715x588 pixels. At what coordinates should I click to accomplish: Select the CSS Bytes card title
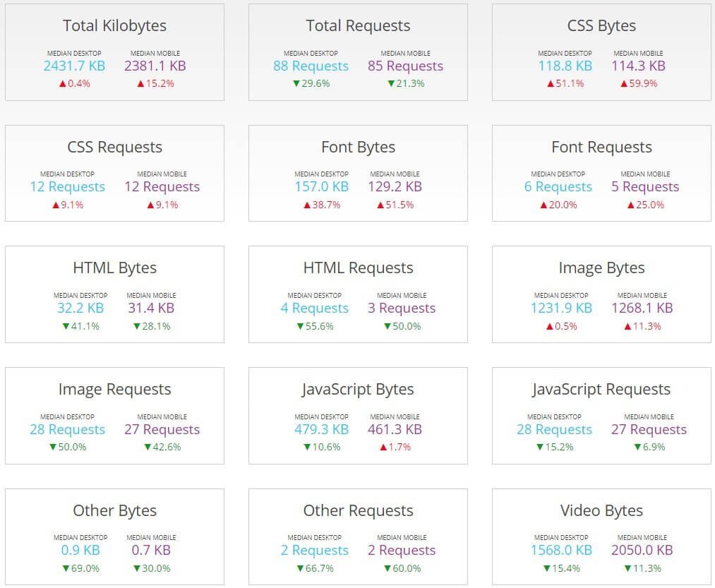click(601, 26)
